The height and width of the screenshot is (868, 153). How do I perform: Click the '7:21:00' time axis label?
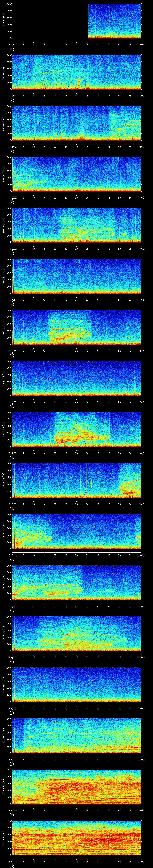point(12,657)
